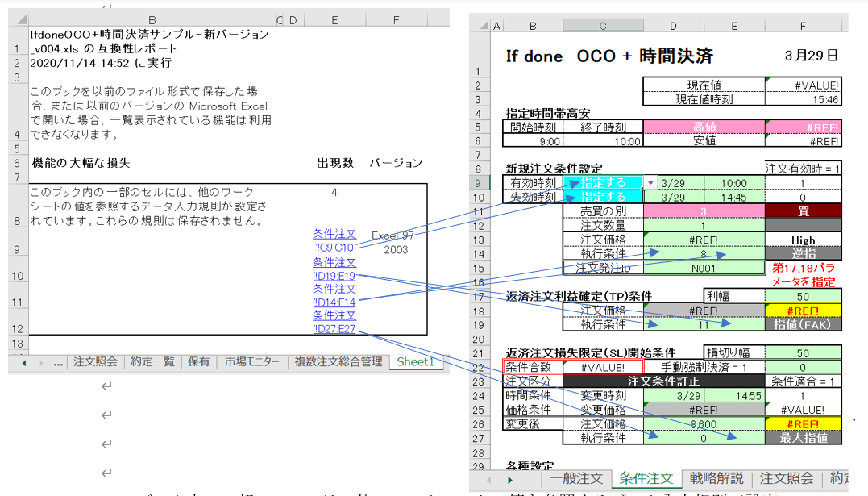868x496 pixels.
Task: Switch to the Sheet1 tab
Action: (x=415, y=362)
